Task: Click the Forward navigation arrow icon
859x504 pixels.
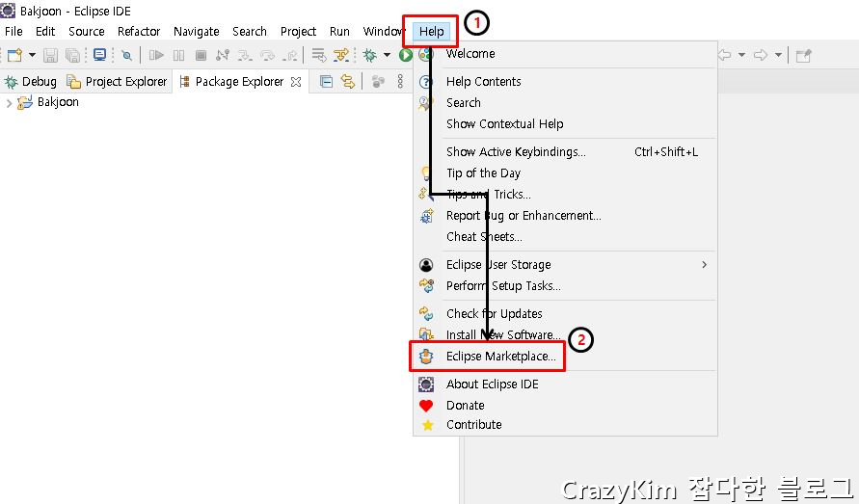Action: (x=761, y=55)
